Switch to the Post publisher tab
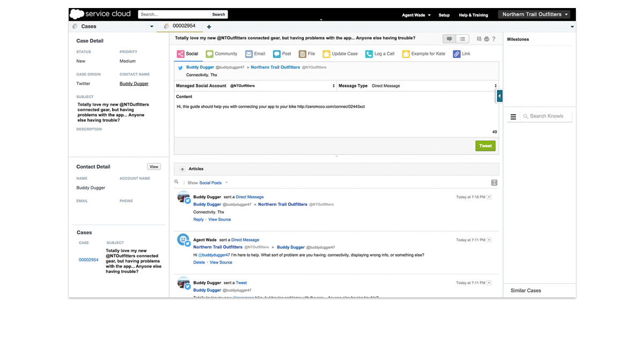This screenshot has height=343, width=644. point(282,54)
